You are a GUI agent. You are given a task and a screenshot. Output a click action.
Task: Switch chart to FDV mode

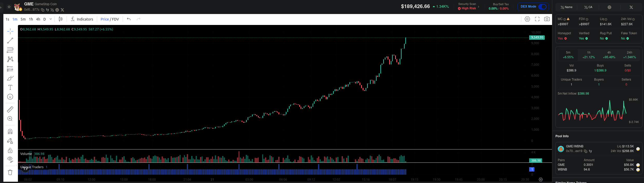click(x=115, y=19)
